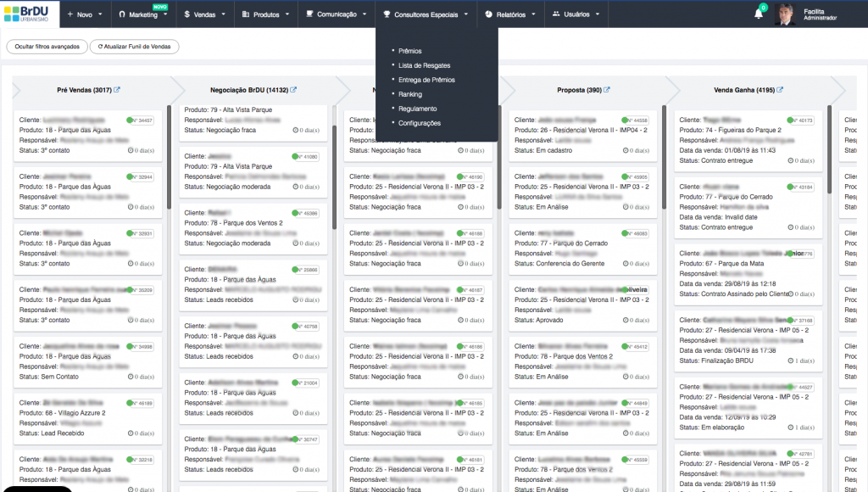Click Ocultar filtros avançados button
This screenshot has width=868, height=492.
47,47
